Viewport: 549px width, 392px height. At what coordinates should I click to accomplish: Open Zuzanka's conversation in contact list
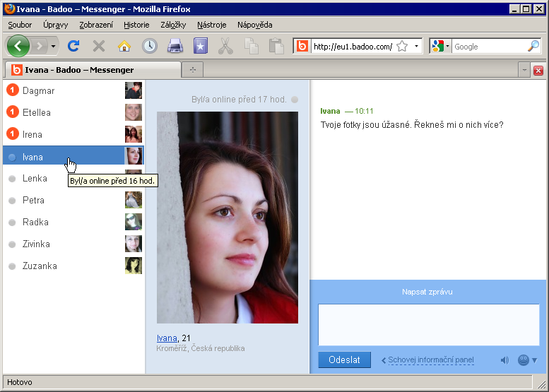tap(73, 266)
